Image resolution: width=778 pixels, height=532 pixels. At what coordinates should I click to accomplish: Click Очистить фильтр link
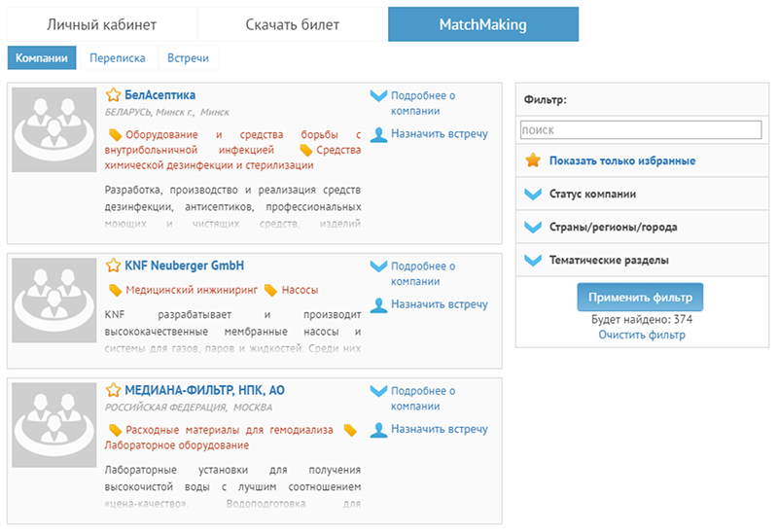point(641,335)
